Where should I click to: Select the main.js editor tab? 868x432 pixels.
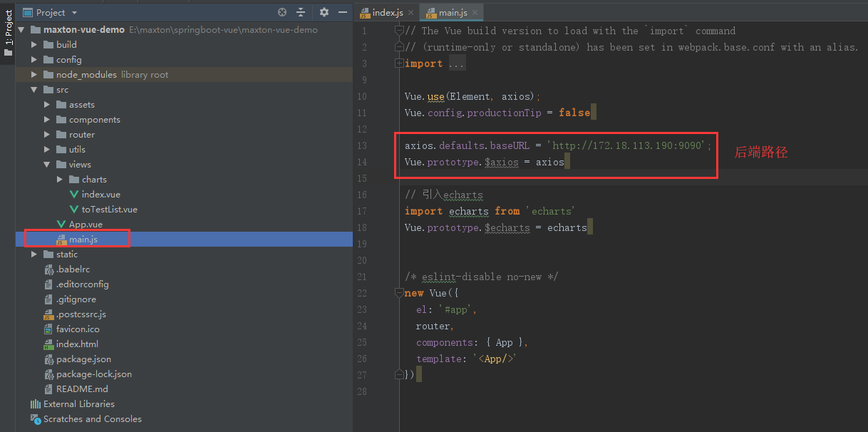453,13
